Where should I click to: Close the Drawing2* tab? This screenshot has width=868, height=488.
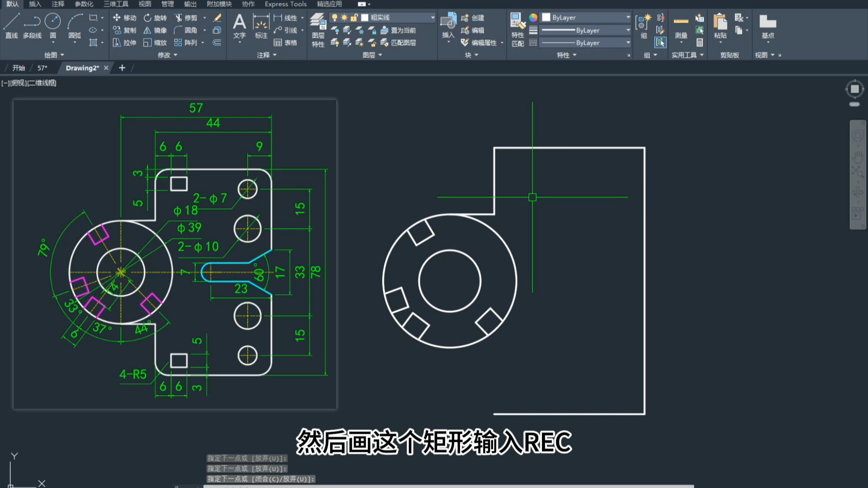point(106,68)
